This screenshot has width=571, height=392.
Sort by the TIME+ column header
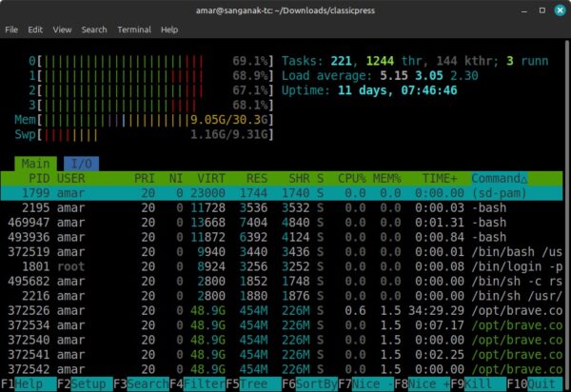click(x=440, y=178)
